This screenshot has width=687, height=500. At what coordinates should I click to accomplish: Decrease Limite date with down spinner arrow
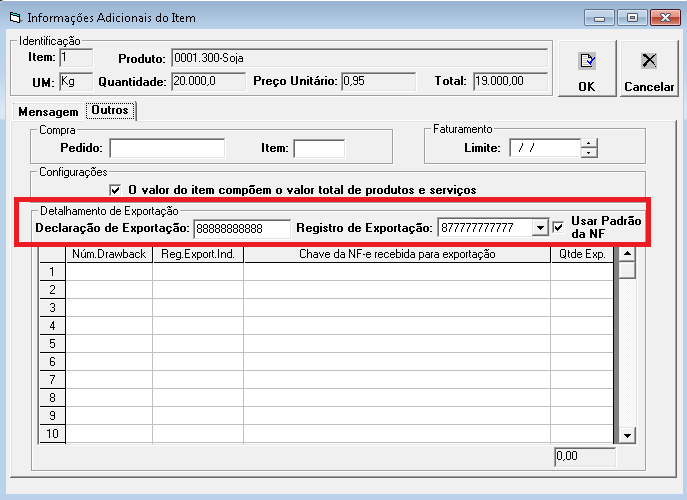pyautogui.click(x=589, y=154)
